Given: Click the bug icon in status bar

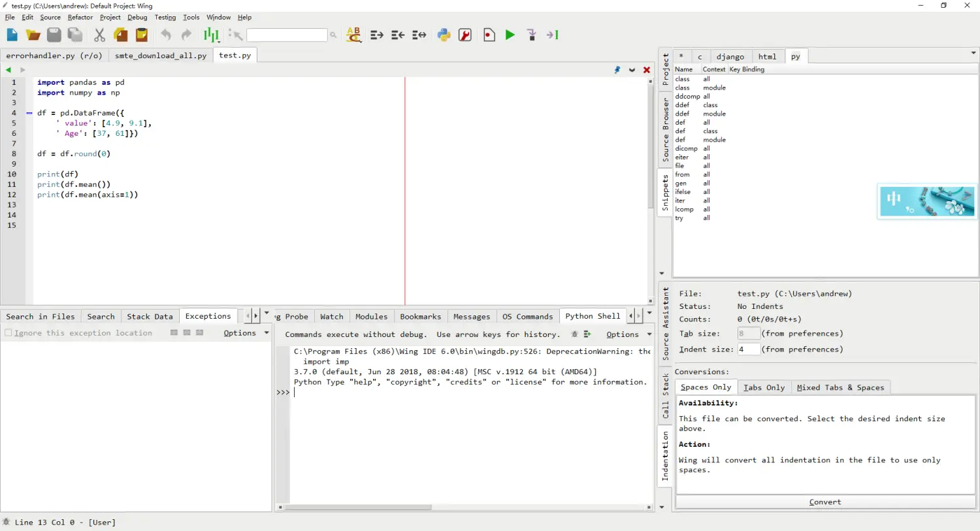Looking at the screenshot, I should click(x=7, y=522).
